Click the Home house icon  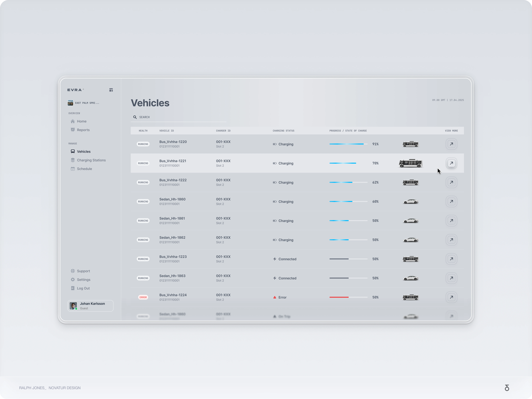[73, 121]
